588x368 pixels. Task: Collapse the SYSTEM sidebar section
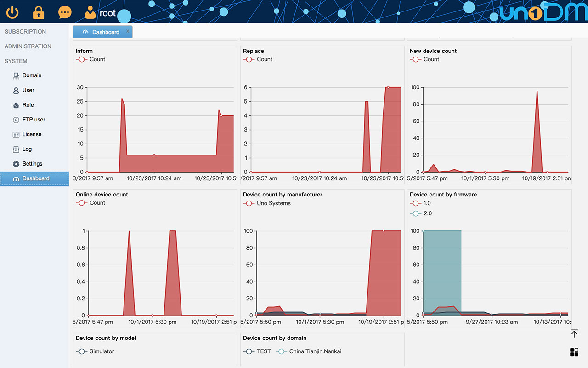(x=16, y=61)
